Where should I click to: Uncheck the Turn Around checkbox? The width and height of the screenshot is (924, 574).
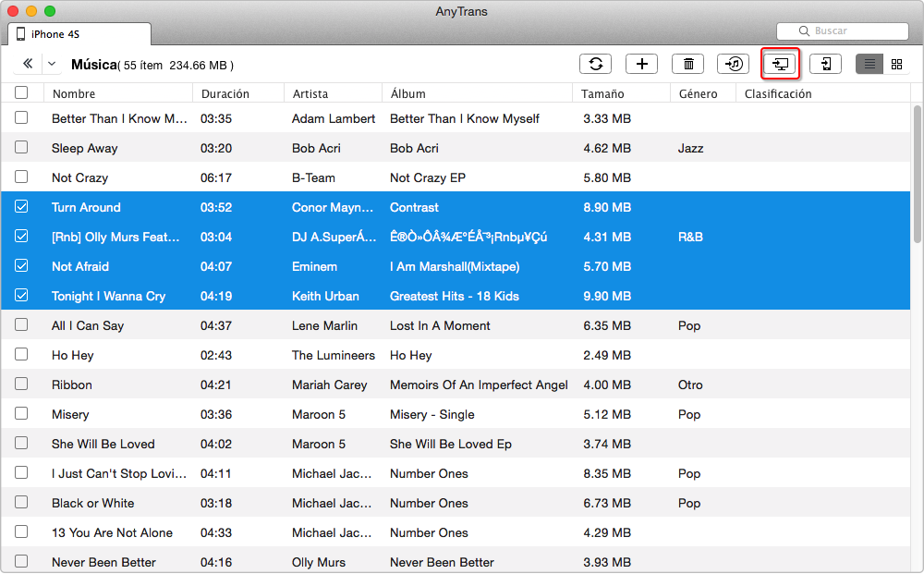click(21, 206)
